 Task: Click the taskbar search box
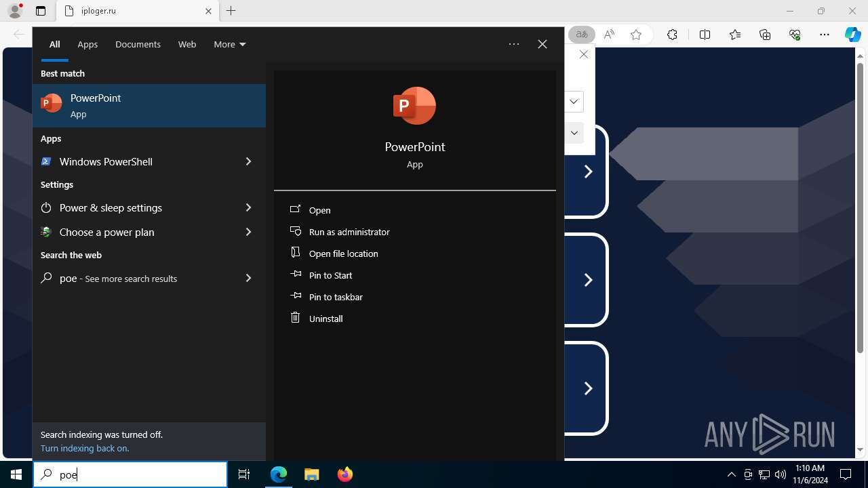click(130, 474)
